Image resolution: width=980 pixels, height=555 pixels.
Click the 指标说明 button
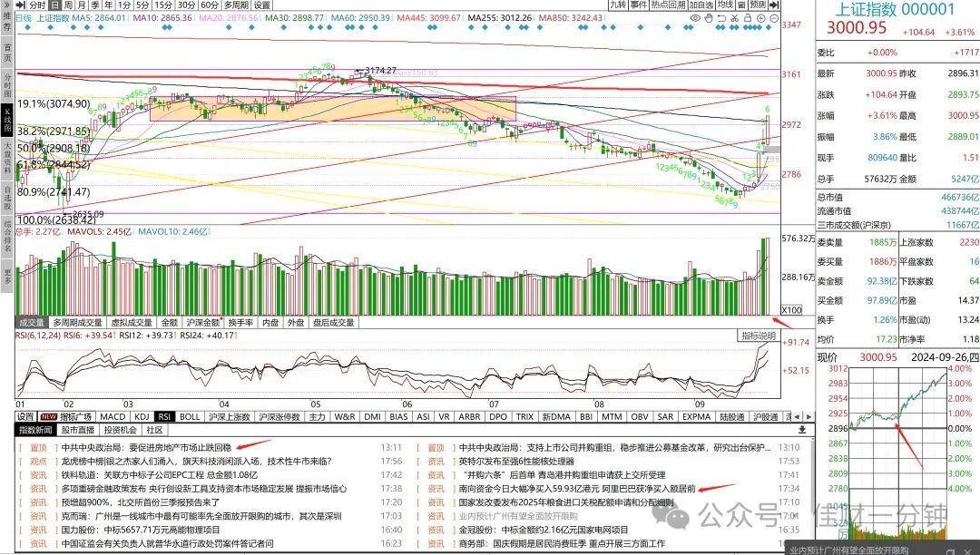[x=759, y=336]
